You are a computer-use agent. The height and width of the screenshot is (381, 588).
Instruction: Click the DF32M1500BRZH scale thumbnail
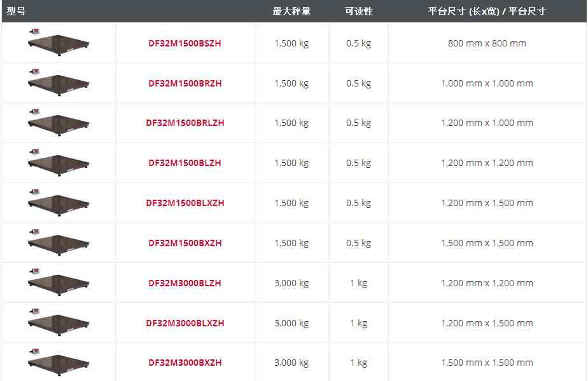(x=57, y=83)
